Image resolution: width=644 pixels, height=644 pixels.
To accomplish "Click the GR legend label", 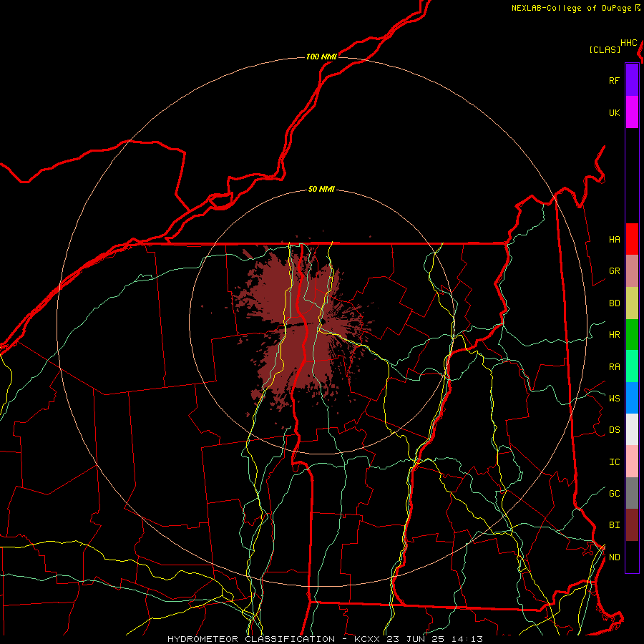I will (615, 271).
